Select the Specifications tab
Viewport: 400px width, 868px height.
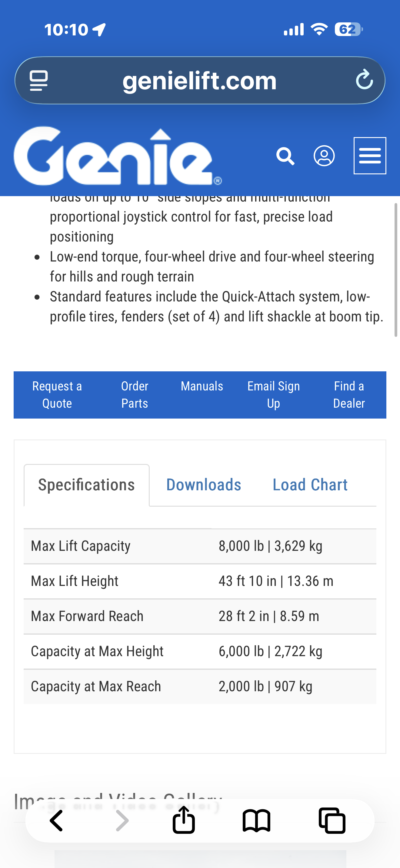pyautogui.click(x=86, y=485)
